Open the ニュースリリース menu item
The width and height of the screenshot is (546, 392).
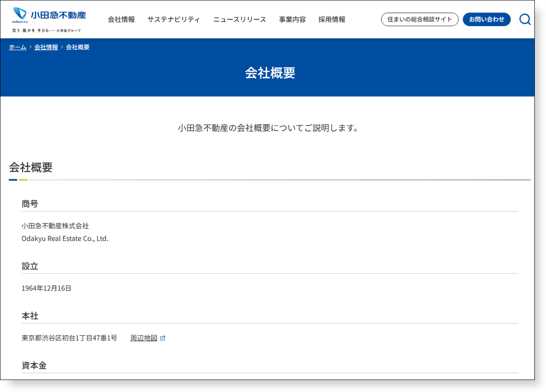[x=239, y=19]
